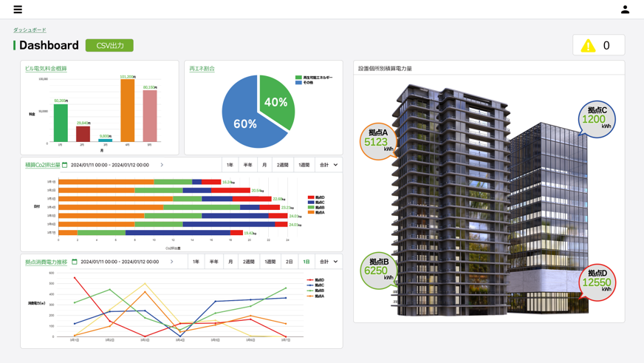Select 1週間 range in Co2 emissions panel
Viewport: 644px width, 363px height.
pos(304,165)
